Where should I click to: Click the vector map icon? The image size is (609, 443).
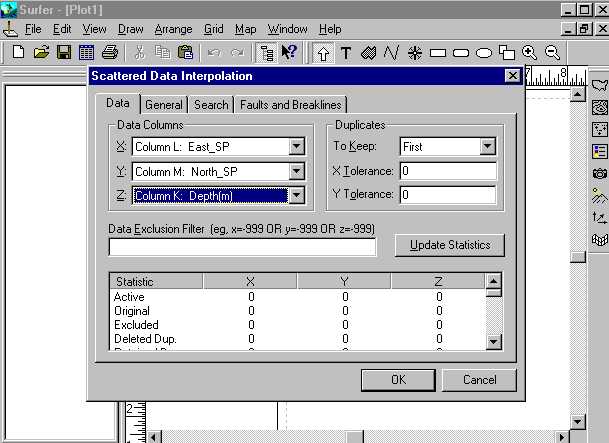[x=600, y=218]
